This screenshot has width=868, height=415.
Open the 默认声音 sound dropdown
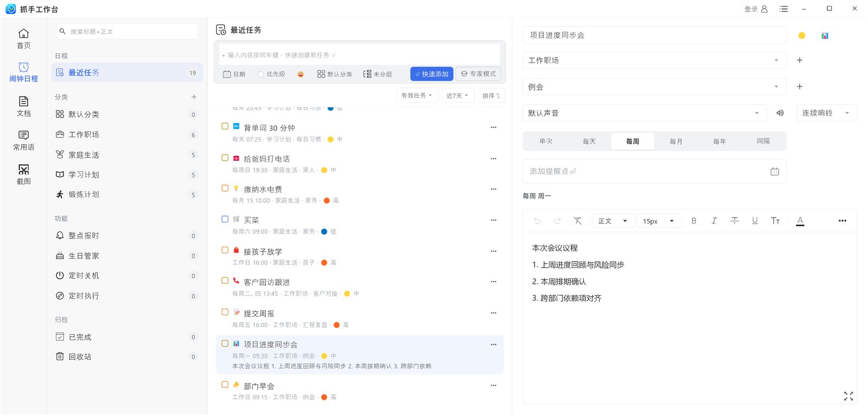click(x=644, y=113)
